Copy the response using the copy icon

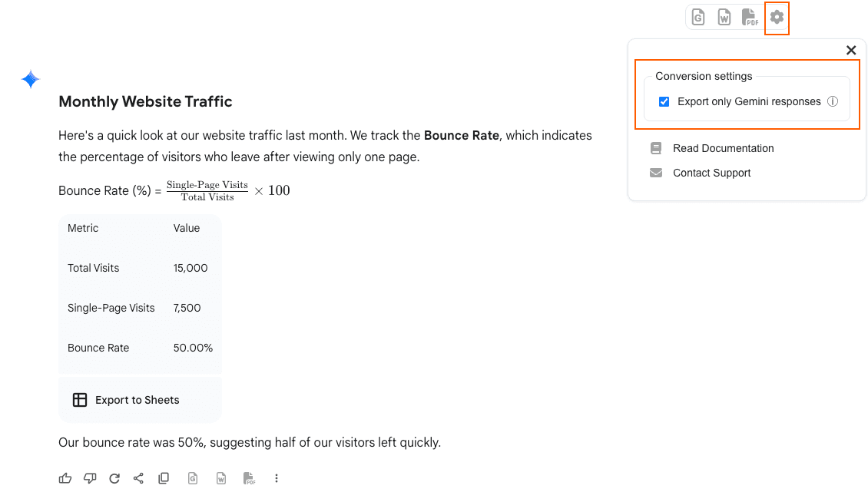pyautogui.click(x=164, y=478)
